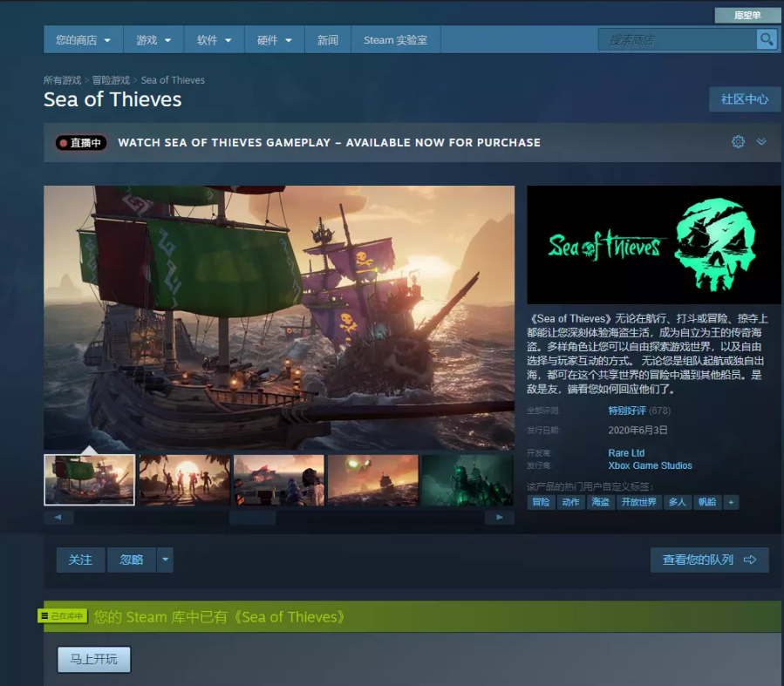The image size is (784, 686).
Task: Click Sea of Thieves breadcrumb link
Action: pyautogui.click(x=173, y=80)
